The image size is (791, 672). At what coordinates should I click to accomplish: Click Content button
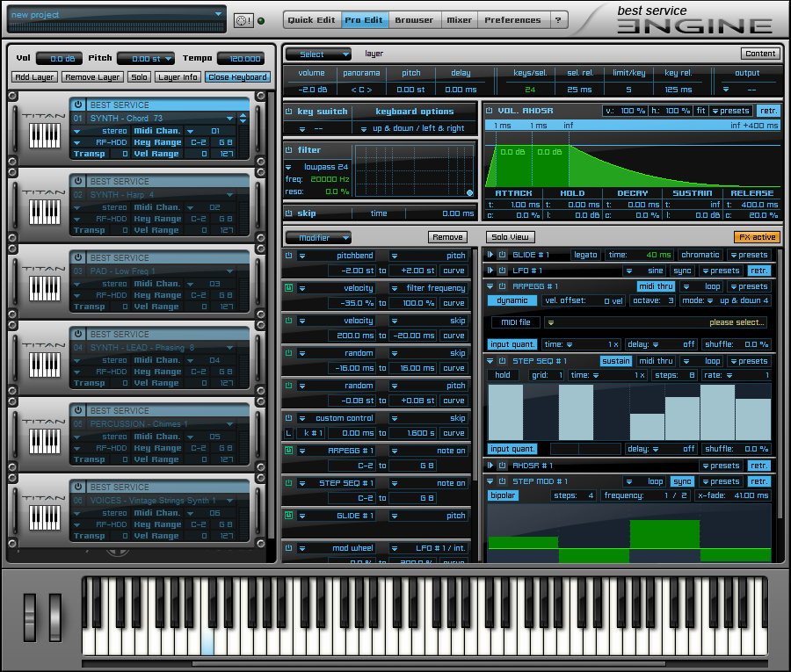click(760, 54)
